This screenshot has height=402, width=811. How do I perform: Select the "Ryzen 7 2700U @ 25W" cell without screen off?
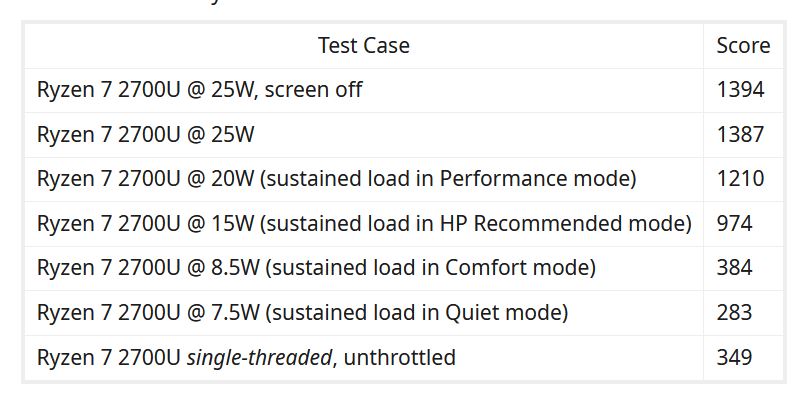point(146,134)
